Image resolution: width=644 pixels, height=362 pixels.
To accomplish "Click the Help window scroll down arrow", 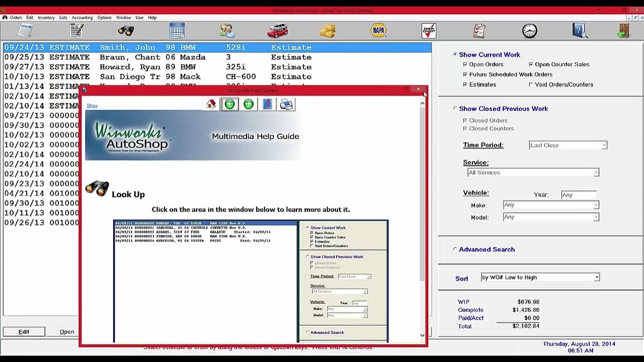I will coord(422,335).
